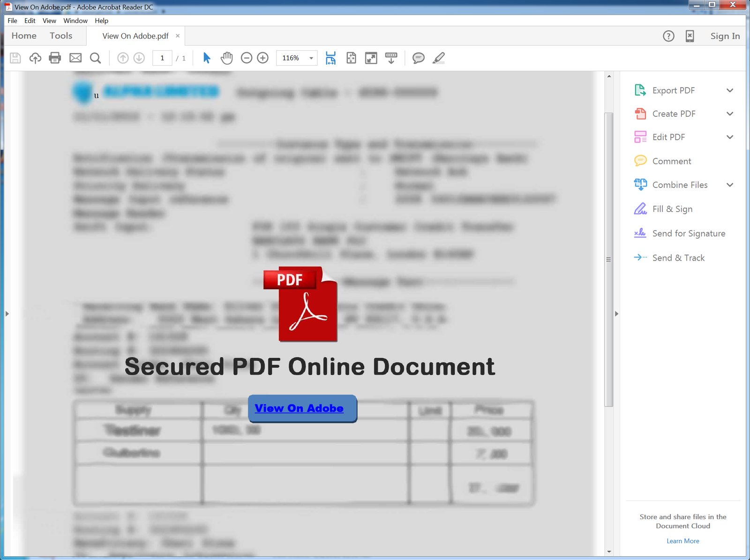Viewport: 750px width, 560px height.
Task: Open Learn More about Document Cloud
Action: coord(682,541)
